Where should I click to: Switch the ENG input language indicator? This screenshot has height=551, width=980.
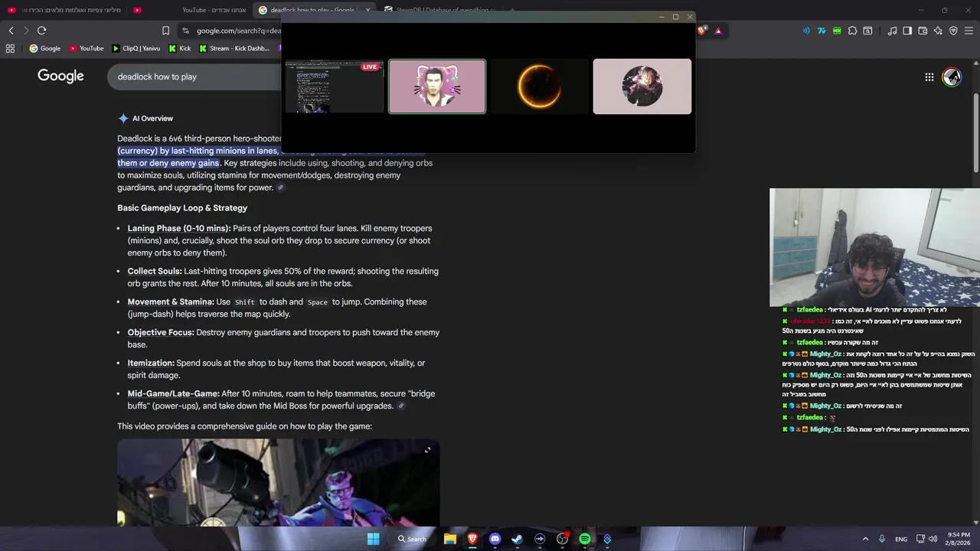click(x=901, y=540)
